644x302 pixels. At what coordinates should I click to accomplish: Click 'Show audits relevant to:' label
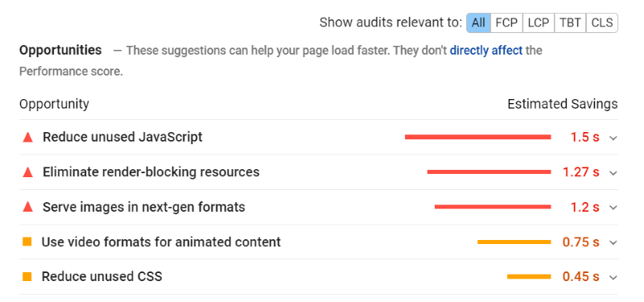390,23
